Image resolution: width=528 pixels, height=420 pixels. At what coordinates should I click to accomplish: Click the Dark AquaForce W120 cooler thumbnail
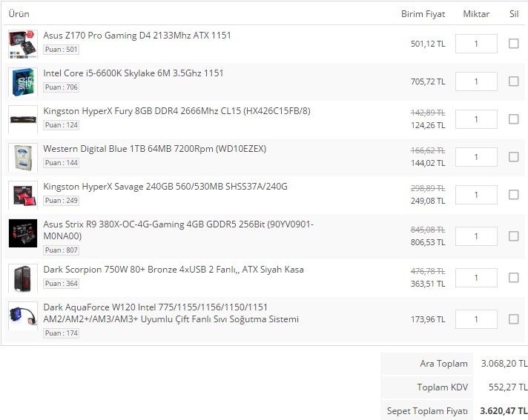point(23,319)
